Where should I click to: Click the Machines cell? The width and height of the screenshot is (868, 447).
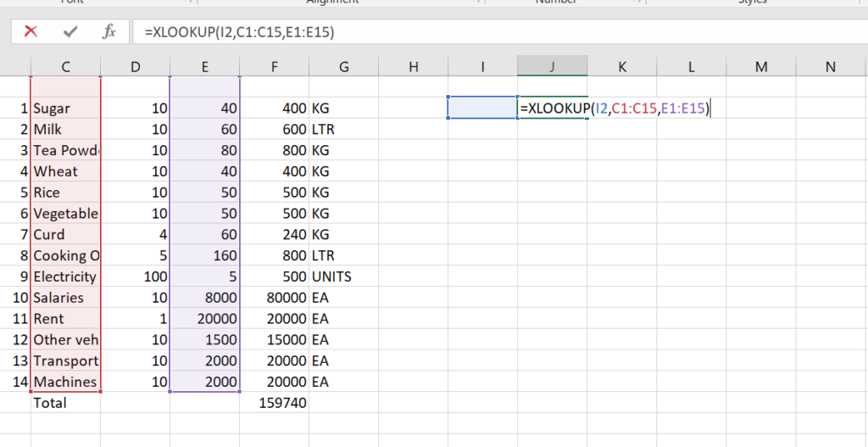(66, 382)
